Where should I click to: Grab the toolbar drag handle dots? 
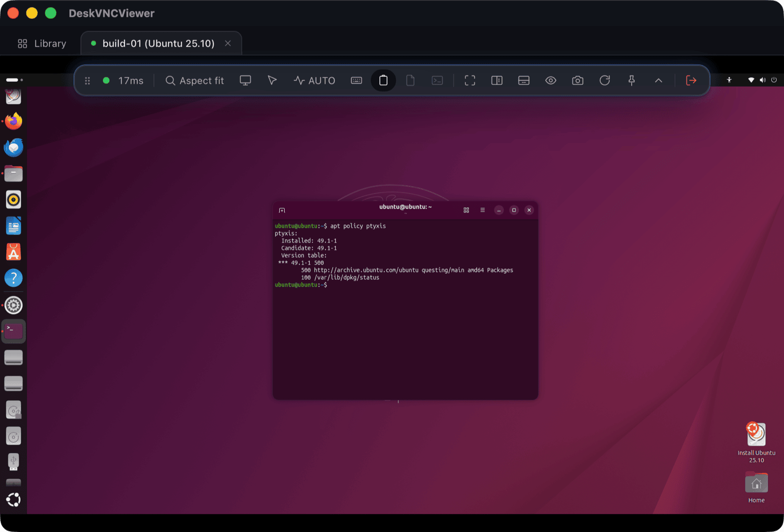[87, 81]
